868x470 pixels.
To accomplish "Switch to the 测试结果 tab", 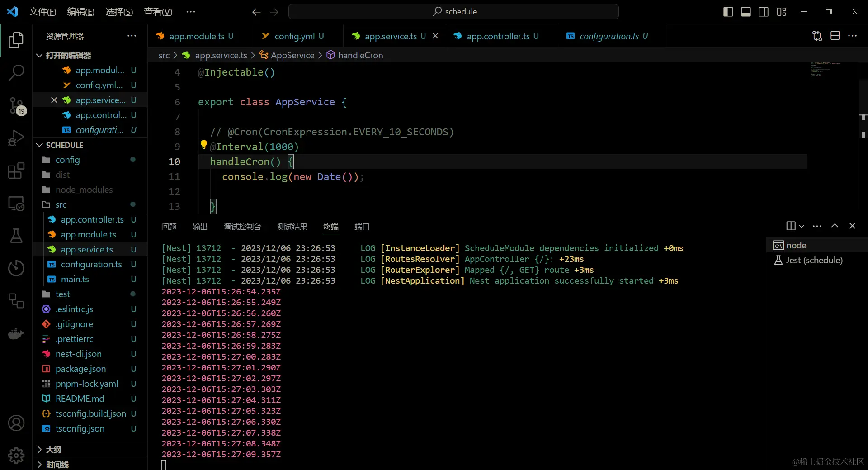I will coord(292,227).
